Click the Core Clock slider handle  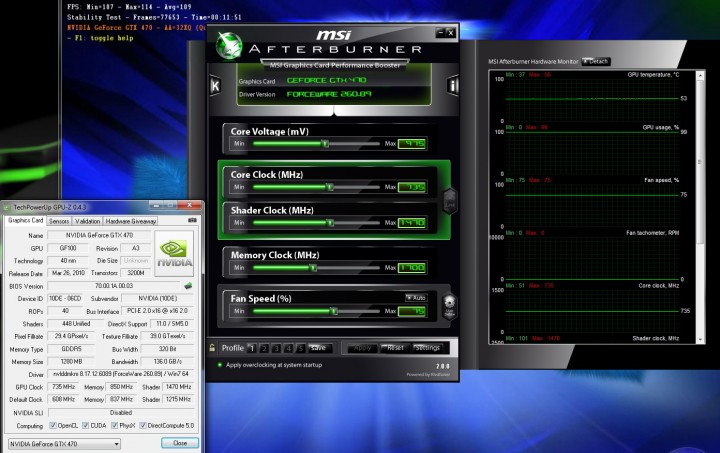point(330,187)
